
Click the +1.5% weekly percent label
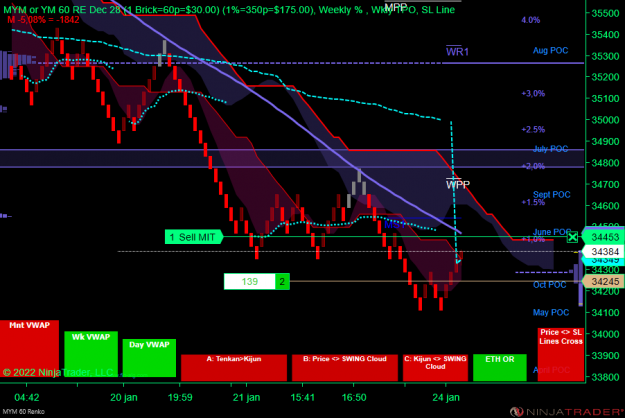pyautogui.click(x=533, y=202)
